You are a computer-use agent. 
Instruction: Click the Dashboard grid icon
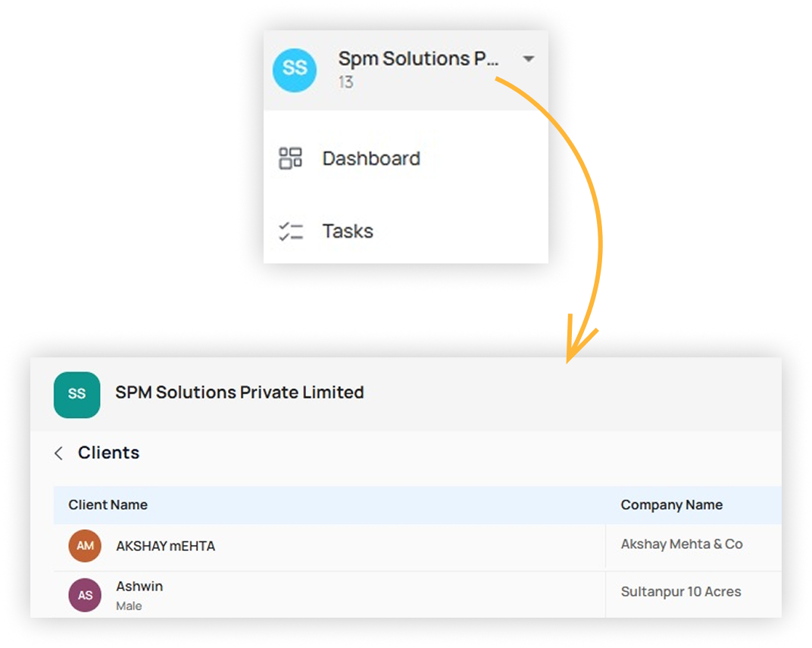pos(291,158)
